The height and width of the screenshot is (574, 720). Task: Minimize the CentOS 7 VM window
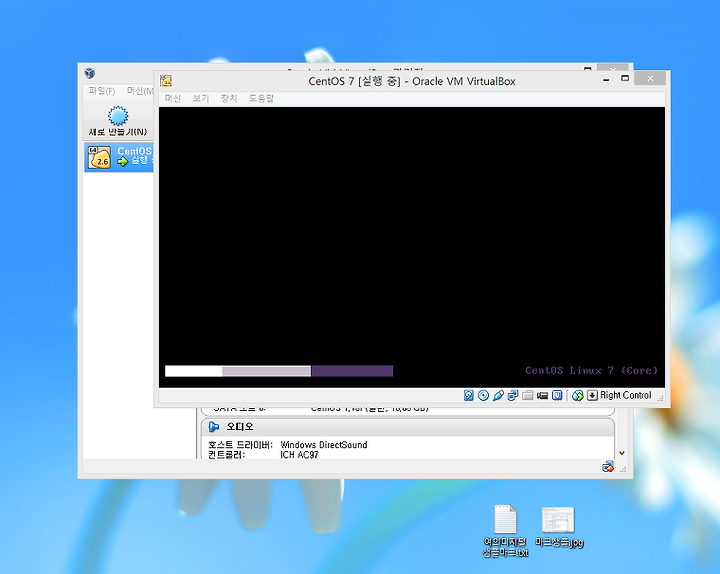tap(606, 79)
